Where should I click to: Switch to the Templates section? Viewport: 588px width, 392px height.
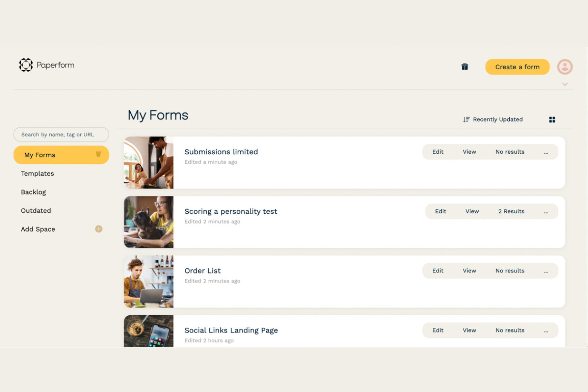[37, 174]
